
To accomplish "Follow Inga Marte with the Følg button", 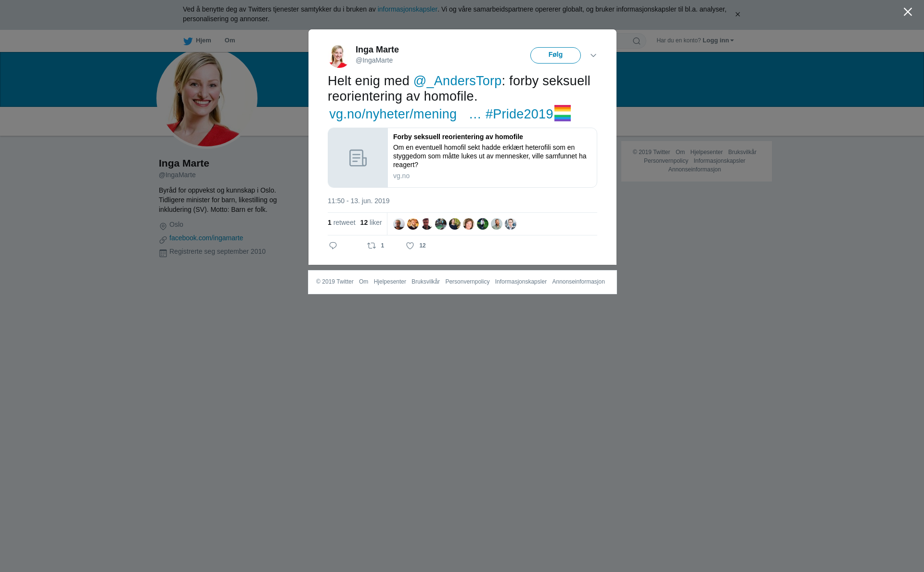I will pyautogui.click(x=555, y=55).
